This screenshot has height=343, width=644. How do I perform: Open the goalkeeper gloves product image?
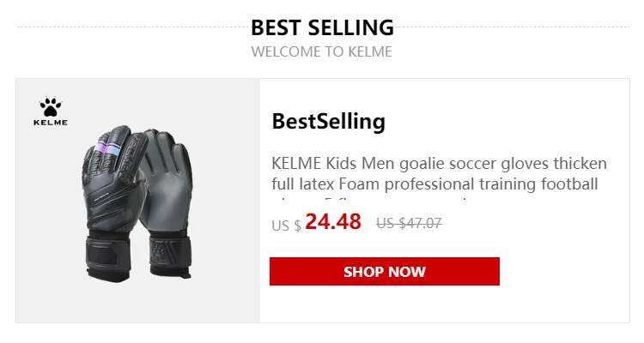click(x=138, y=201)
